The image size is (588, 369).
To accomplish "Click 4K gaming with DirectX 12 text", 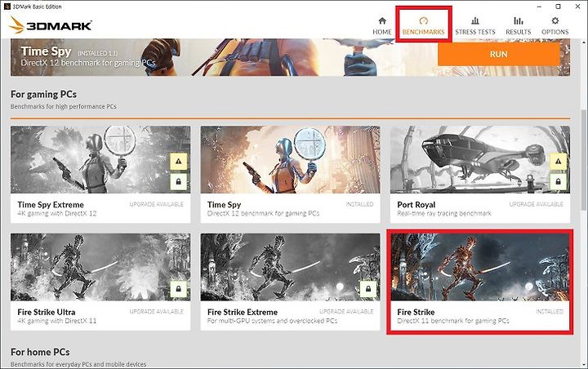I will tap(57, 213).
